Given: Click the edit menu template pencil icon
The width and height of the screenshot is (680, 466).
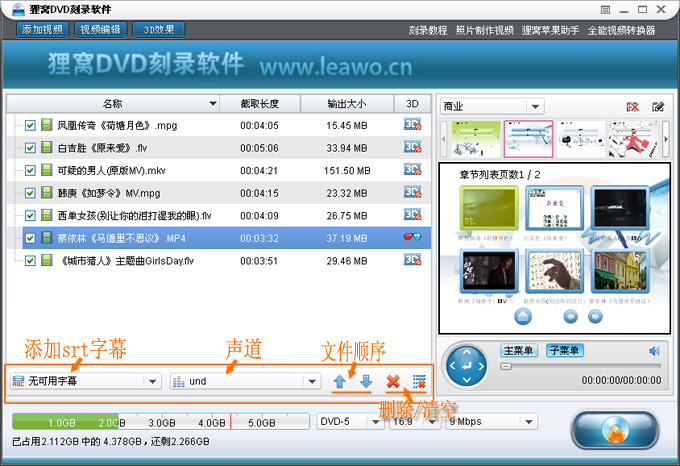Looking at the screenshot, I should click(658, 107).
